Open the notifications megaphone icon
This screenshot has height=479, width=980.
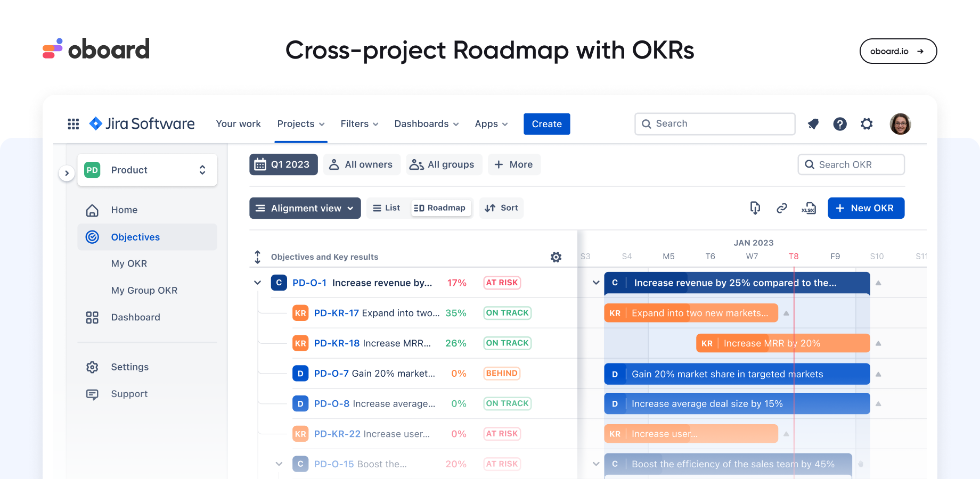point(813,124)
